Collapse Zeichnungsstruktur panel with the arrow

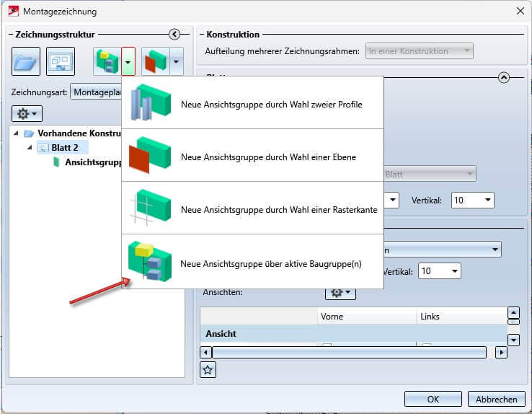174,35
